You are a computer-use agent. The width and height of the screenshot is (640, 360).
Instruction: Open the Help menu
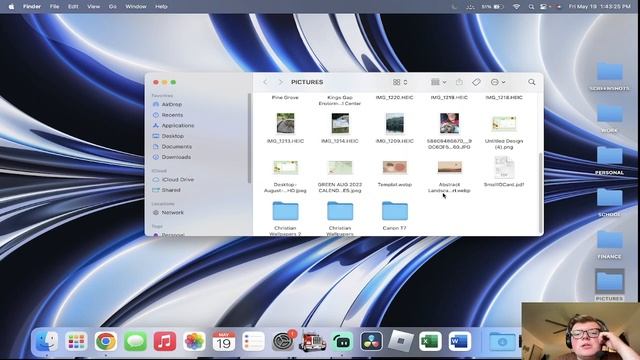point(161,7)
